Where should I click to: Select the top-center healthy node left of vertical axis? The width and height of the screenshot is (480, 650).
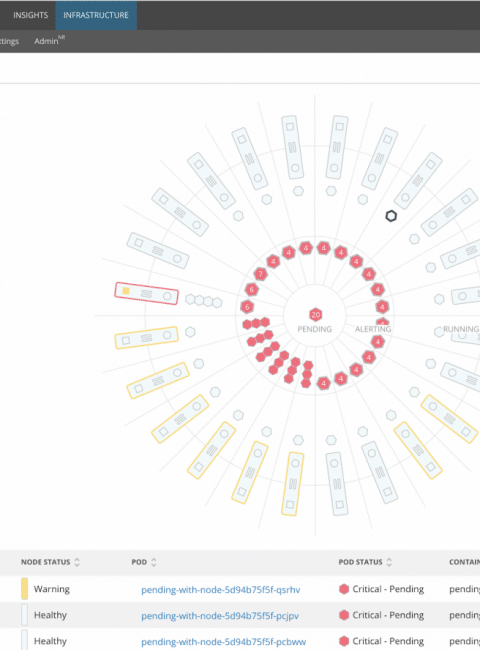(x=293, y=147)
